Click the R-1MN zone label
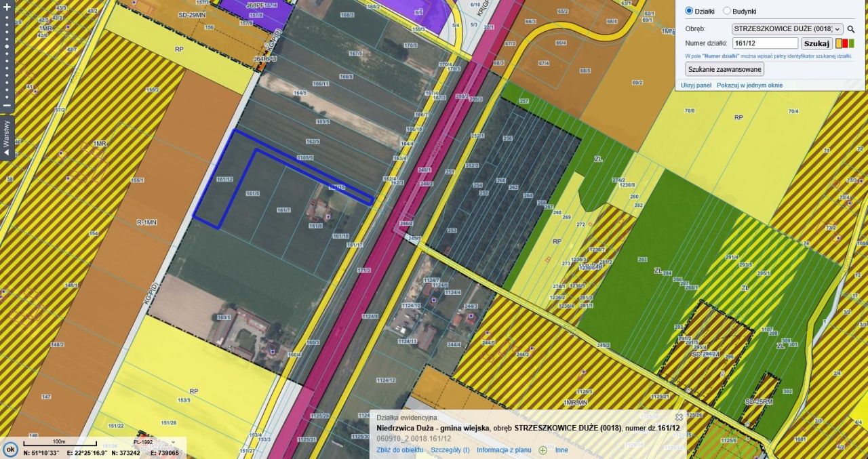 [146, 222]
